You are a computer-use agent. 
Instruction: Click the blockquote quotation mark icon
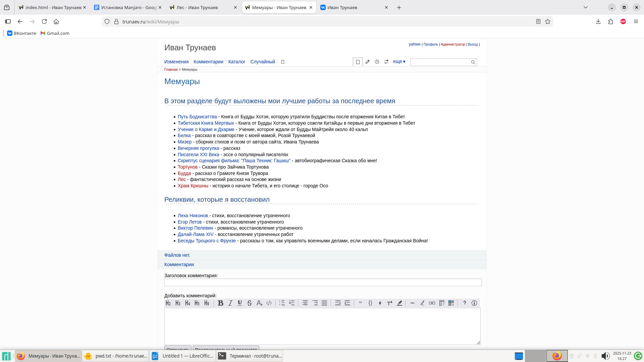point(361,303)
